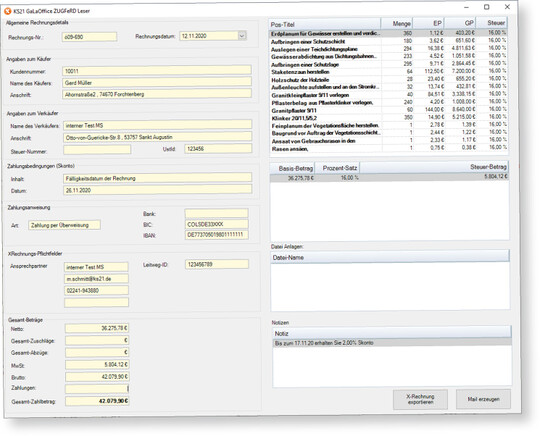Click the Art field Zahlung per Überweisung
The height and width of the screenshot is (436, 540).
click(x=64, y=225)
